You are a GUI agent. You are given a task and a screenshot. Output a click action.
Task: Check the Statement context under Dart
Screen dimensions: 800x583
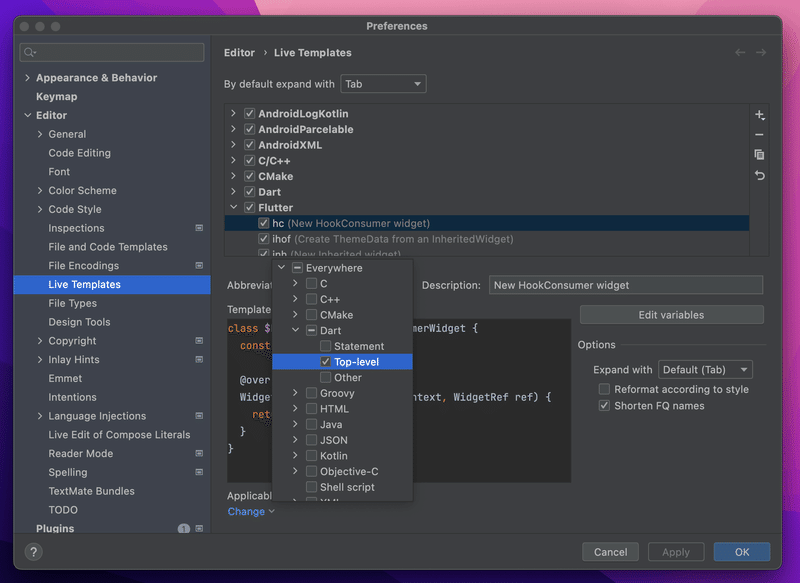pos(325,346)
